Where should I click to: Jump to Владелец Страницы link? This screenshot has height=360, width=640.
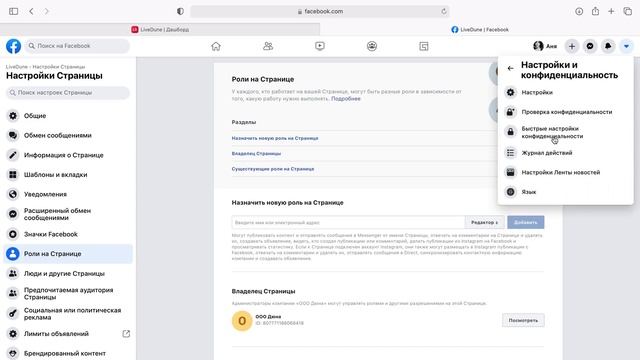[256, 153]
